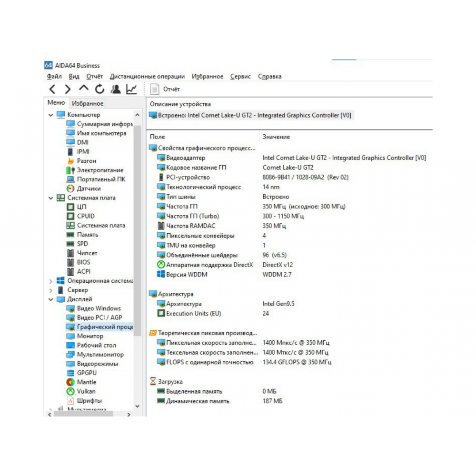The width and height of the screenshot is (476, 476).
Task: Open the Дистанционные операции menu
Action: point(147,77)
